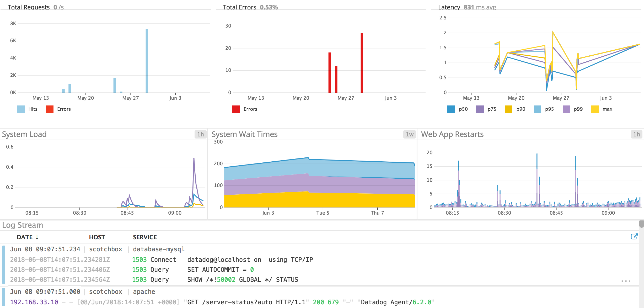Open the 1h timeframe selector on System Load
This screenshot has width=644, height=308.
(201, 134)
